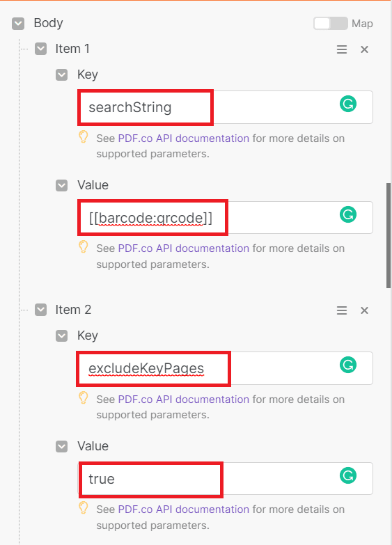This screenshot has height=545, width=392.
Task: Click Grammarly icon in excludeKeyPages field
Action: (x=348, y=365)
